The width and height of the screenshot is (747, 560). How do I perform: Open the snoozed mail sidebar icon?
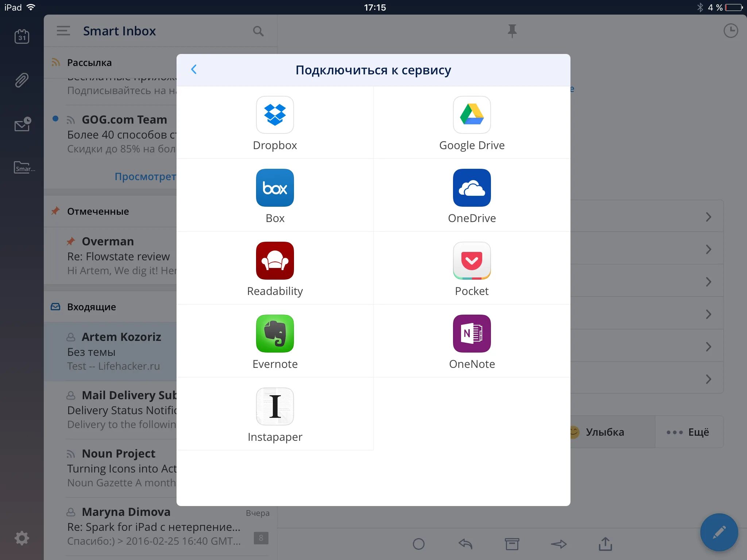click(23, 124)
